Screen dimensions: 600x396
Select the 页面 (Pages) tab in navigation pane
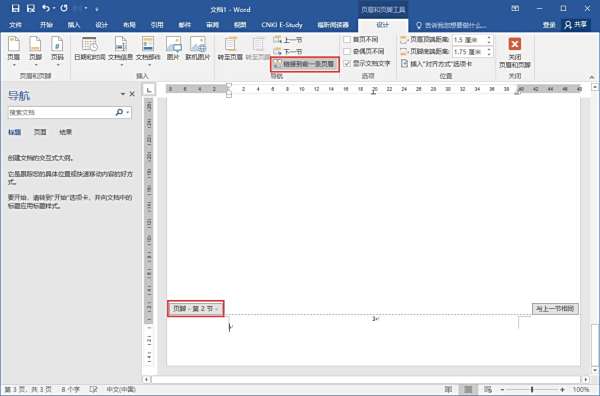(x=40, y=132)
